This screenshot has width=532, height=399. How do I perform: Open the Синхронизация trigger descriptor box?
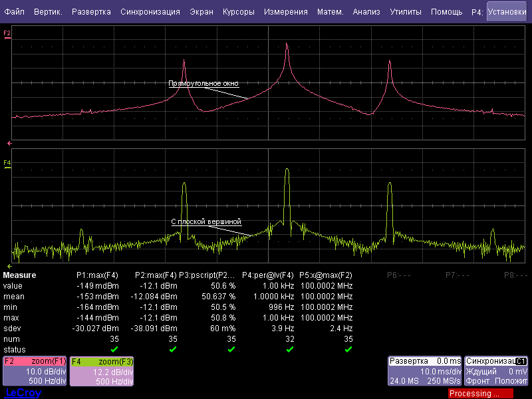[x=497, y=370]
